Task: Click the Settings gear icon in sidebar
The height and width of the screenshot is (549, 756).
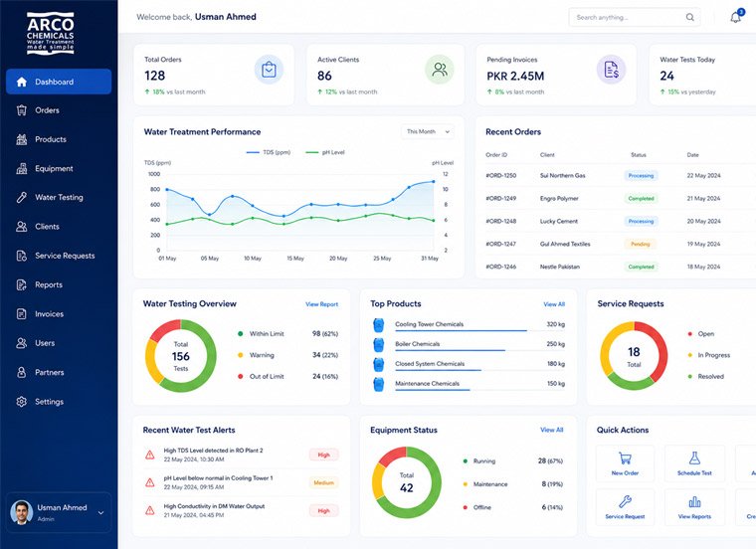Action: (x=22, y=402)
